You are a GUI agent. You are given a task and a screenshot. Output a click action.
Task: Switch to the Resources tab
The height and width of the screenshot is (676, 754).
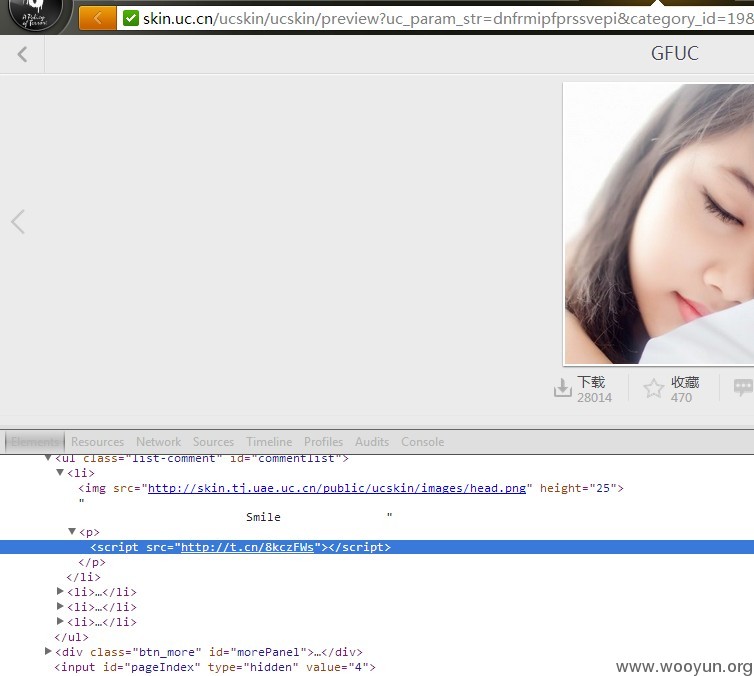point(97,442)
